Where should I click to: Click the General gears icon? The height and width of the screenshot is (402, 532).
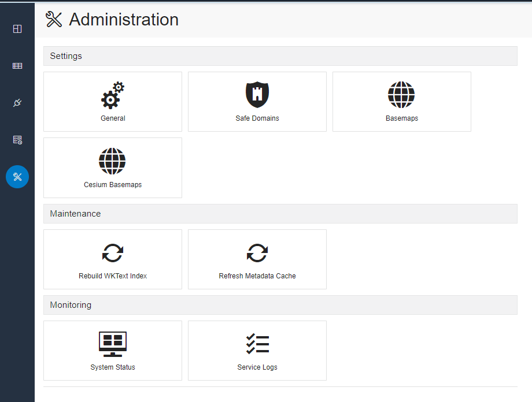113,95
